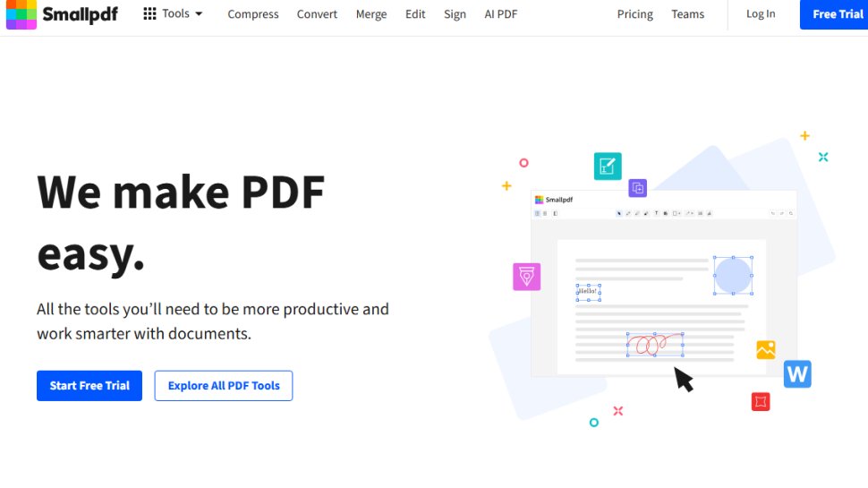Open the Tools grid icon
This screenshot has height=488, width=868.
coord(149,13)
